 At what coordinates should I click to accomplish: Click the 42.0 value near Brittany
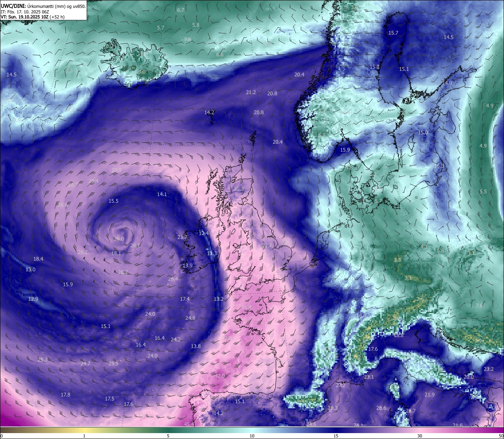220,376
